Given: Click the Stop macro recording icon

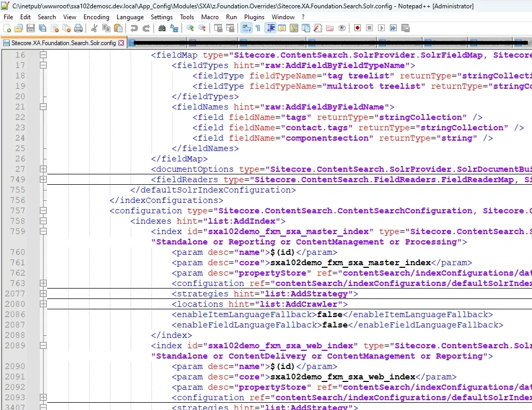Looking at the screenshot, I should (370, 28).
